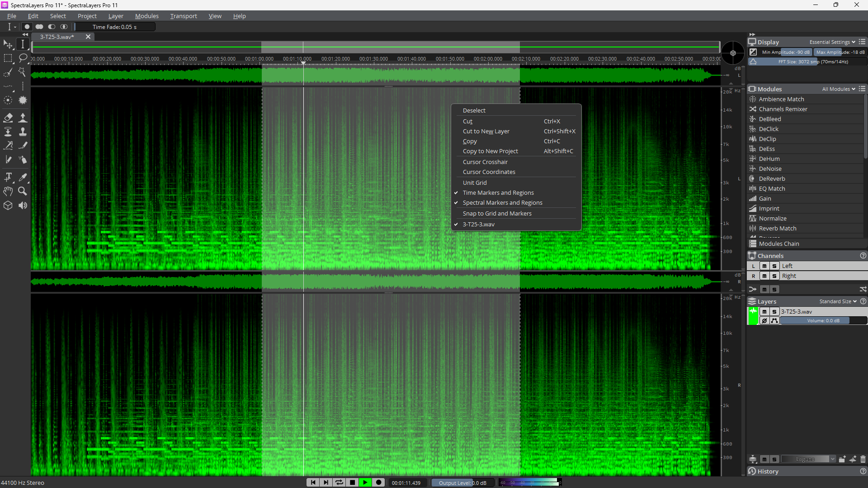Image resolution: width=868 pixels, height=488 pixels.
Task: Open the Essential Settings dropdown
Action: 832,42
